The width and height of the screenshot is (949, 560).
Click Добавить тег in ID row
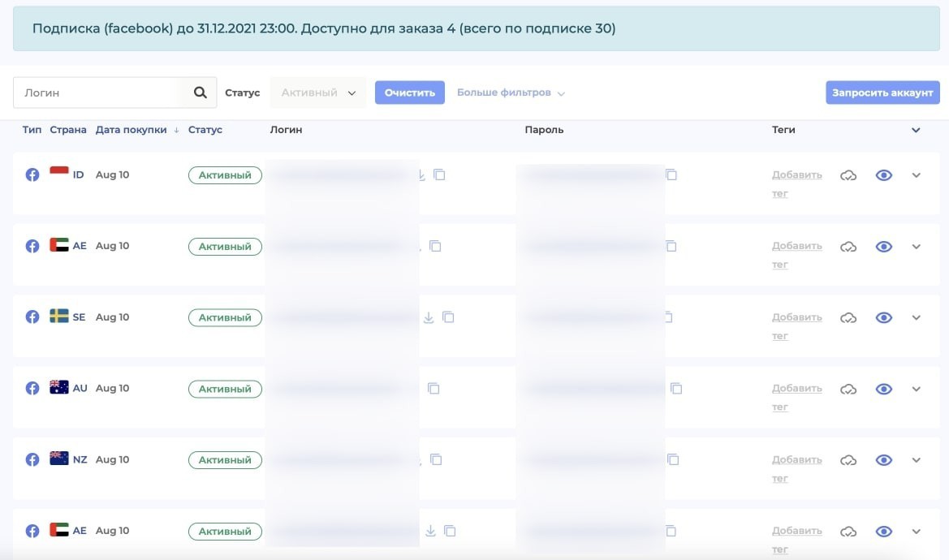[796, 184]
